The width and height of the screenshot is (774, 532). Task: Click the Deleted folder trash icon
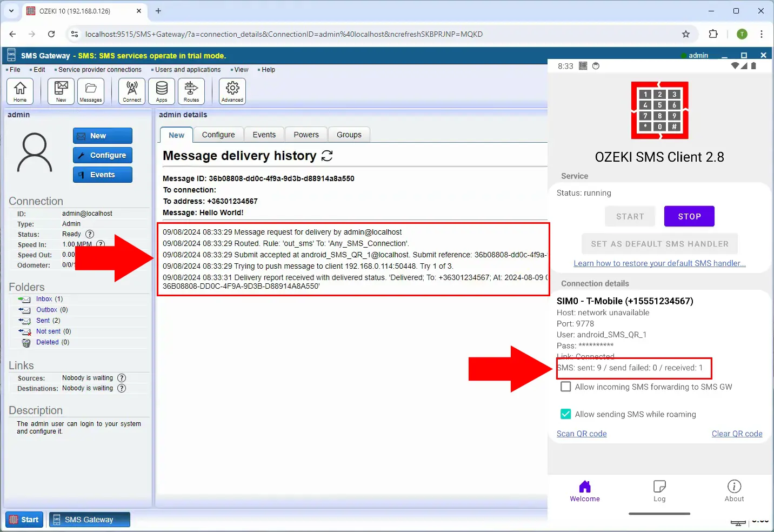click(x=26, y=342)
